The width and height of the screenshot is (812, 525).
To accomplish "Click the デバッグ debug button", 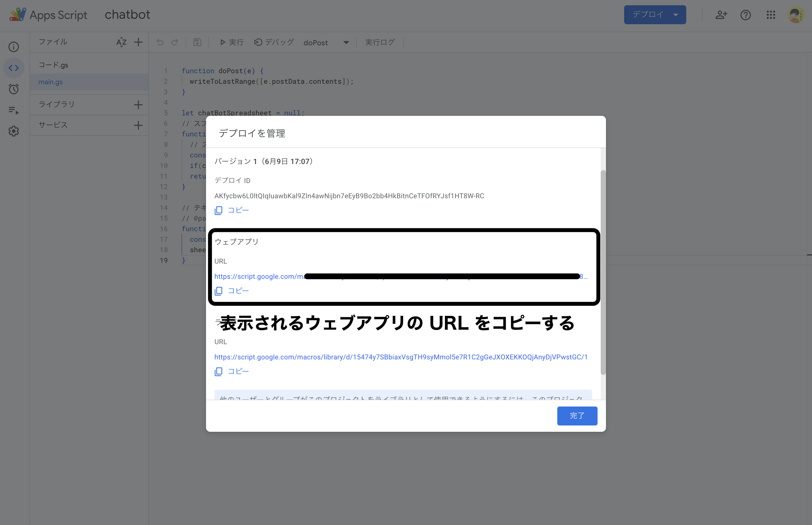I will (274, 42).
